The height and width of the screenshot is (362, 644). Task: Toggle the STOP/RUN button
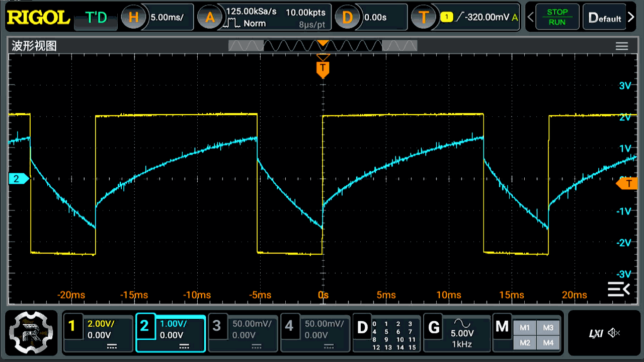(557, 18)
